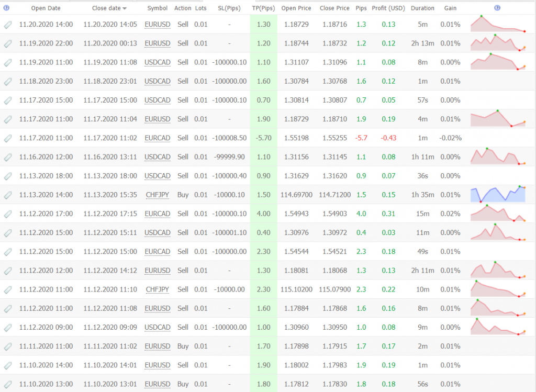The width and height of the screenshot is (536, 392).
Task: Open the USDCAD link for the 11.19.2020 11:00 trade
Action: point(157,62)
